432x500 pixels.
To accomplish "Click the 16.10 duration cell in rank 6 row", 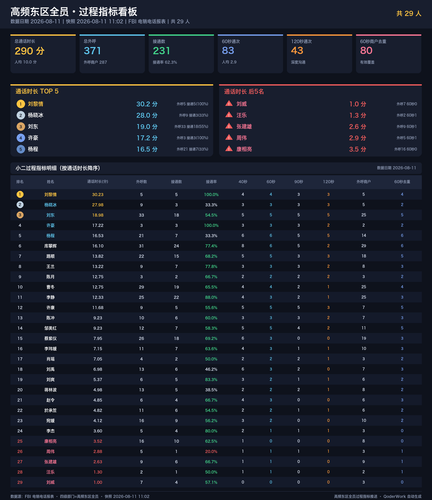I will tap(98, 246).
